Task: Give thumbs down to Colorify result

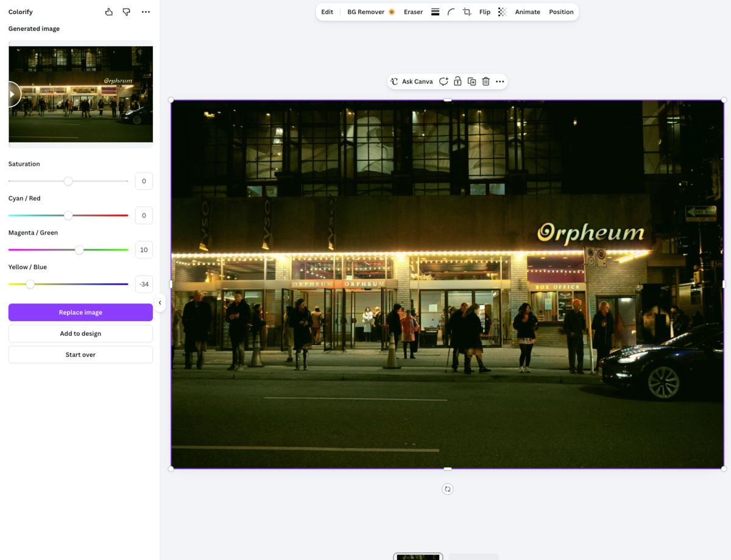Action: 126,12
